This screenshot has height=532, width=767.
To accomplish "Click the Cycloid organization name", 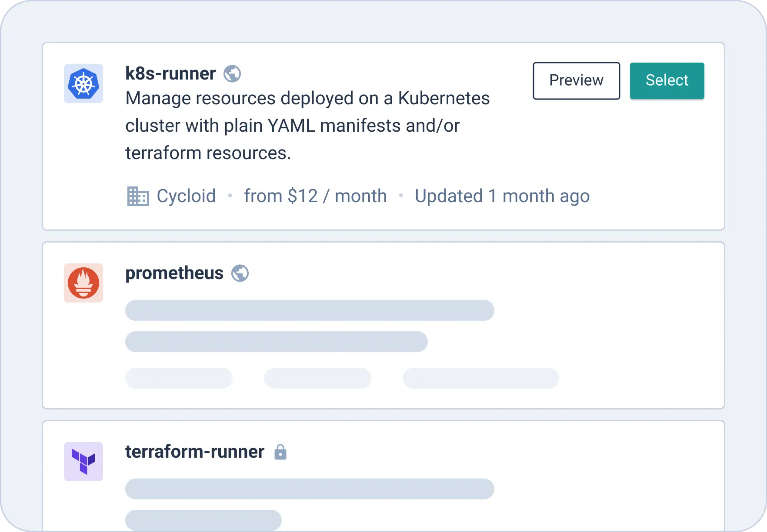I will (186, 196).
